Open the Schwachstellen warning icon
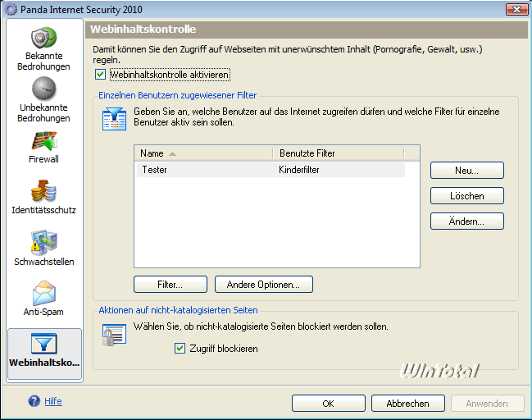The height and width of the screenshot is (420, 532). coord(43,242)
